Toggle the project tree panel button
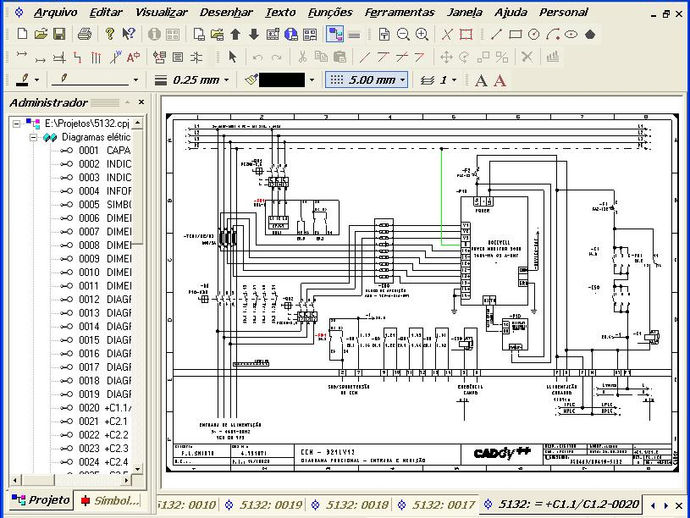This screenshot has height=518, width=690. click(335, 34)
